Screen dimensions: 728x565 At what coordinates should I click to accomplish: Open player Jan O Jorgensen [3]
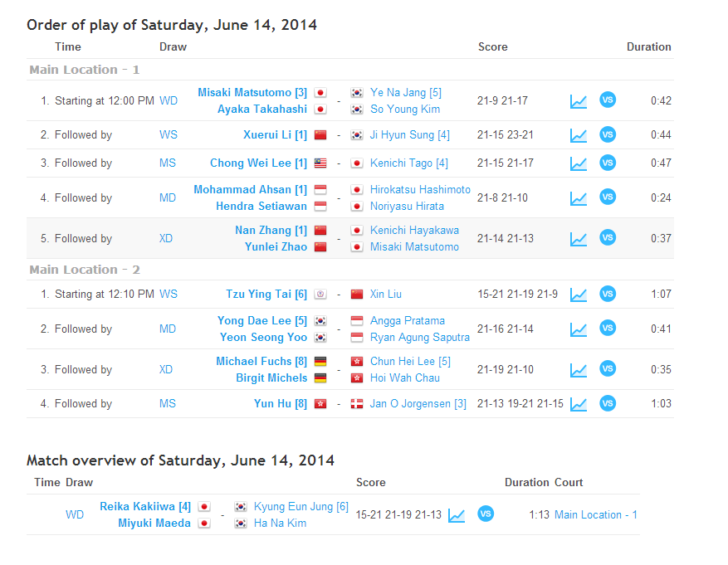coord(418,404)
